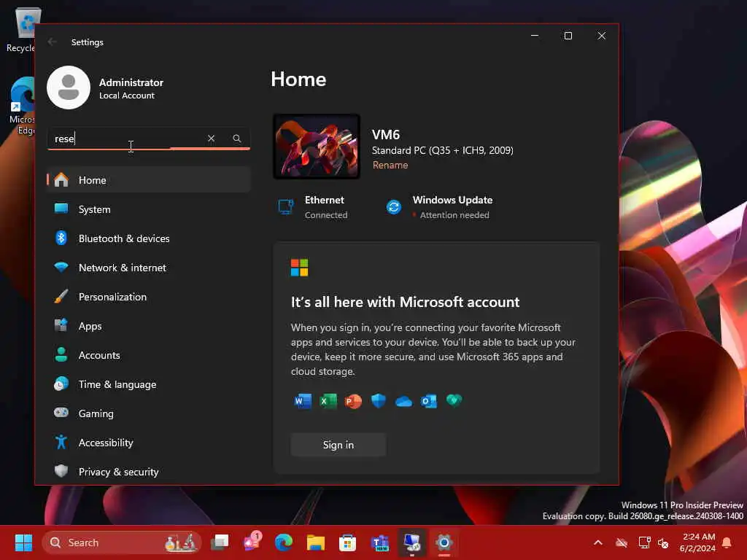Viewport: 747px width, 560px height.
Task: Click the Sign in button
Action: (x=338, y=445)
